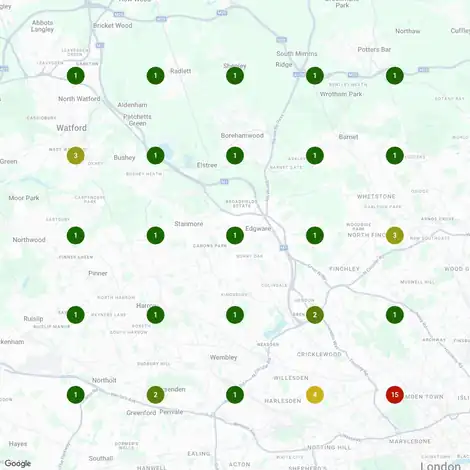Screen dimensions: 470x470
Task: Select the South Mimms label
Action: 297,54
